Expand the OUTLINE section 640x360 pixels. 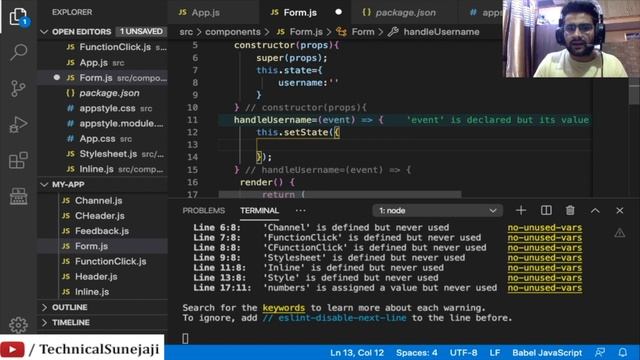coord(102,307)
